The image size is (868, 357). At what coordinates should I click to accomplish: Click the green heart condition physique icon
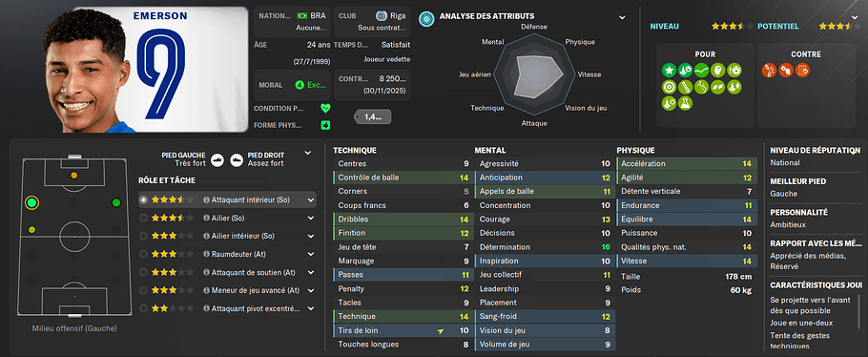325,108
